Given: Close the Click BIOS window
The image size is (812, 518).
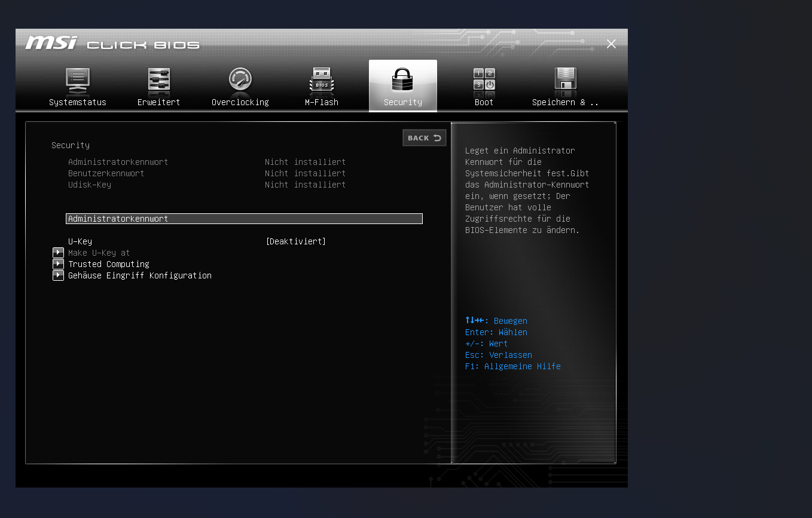Looking at the screenshot, I should (611, 44).
